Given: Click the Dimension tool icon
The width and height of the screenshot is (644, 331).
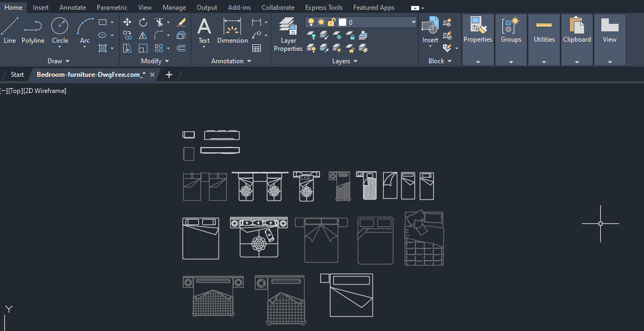Looking at the screenshot, I should point(232,26).
